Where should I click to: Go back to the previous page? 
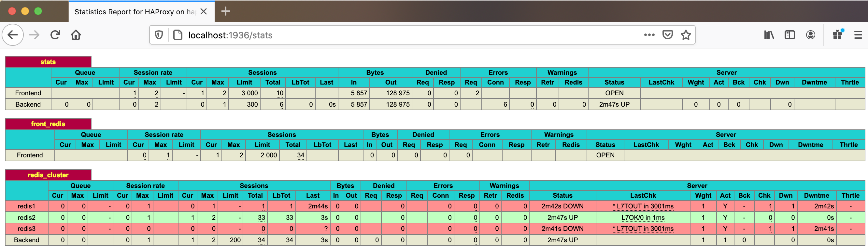[13, 35]
